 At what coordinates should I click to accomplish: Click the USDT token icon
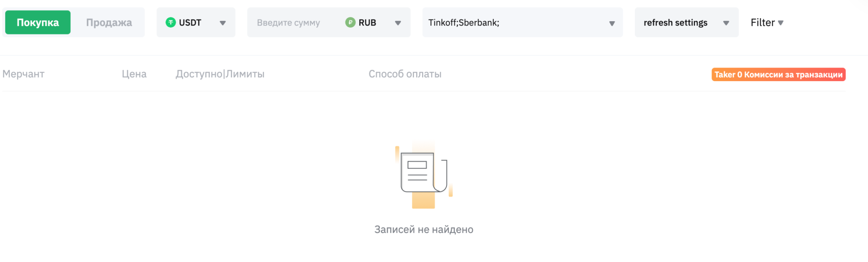(171, 23)
